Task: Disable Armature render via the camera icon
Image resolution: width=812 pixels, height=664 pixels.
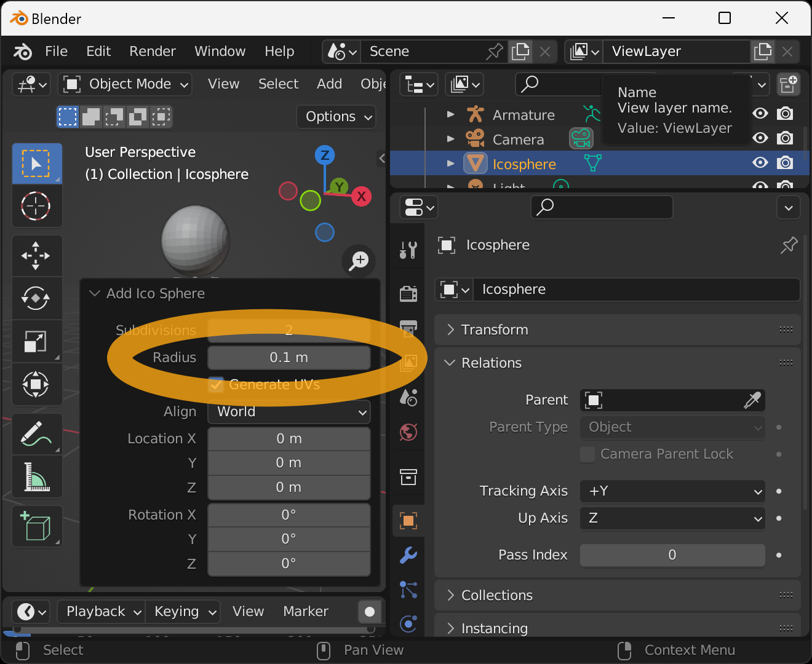Action: coord(785,113)
